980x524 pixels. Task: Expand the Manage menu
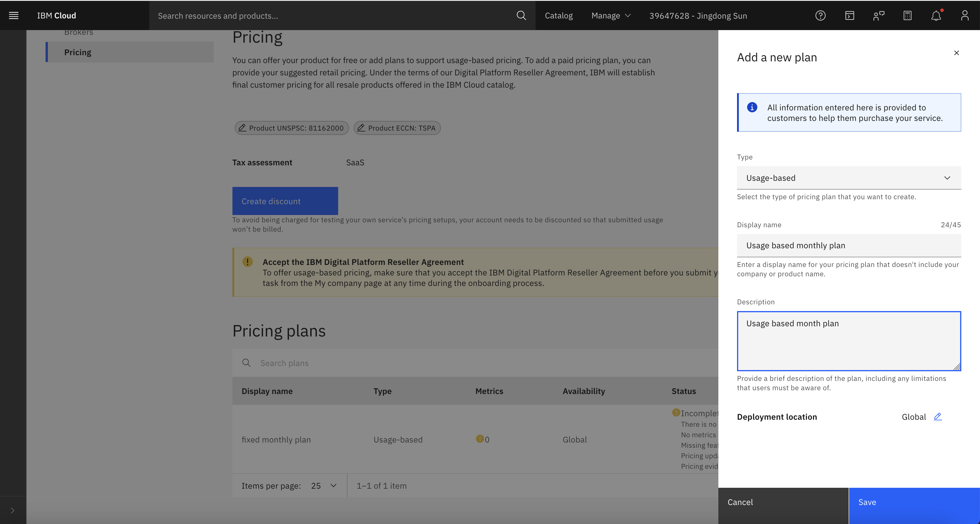[611, 15]
